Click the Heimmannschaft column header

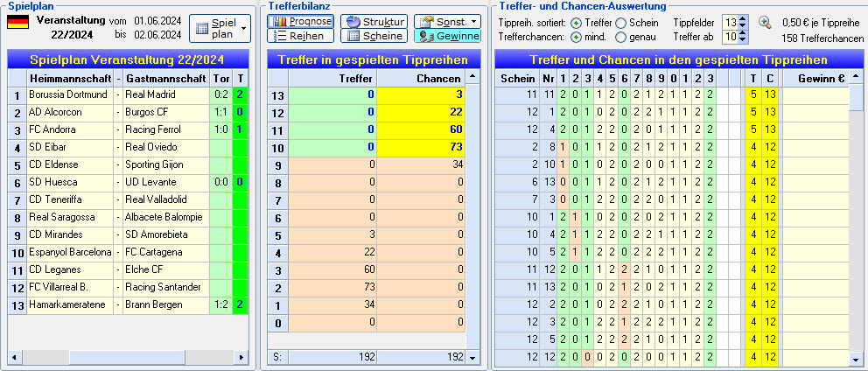click(70, 78)
